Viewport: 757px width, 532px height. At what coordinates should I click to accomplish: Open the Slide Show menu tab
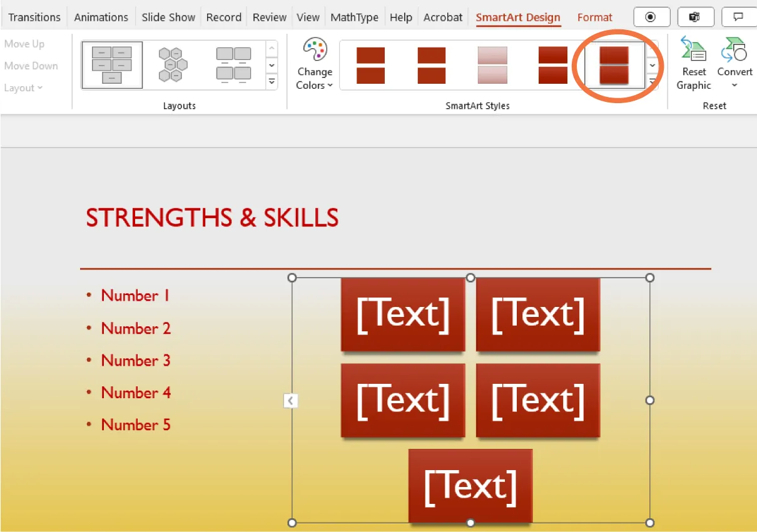pos(168,17)
